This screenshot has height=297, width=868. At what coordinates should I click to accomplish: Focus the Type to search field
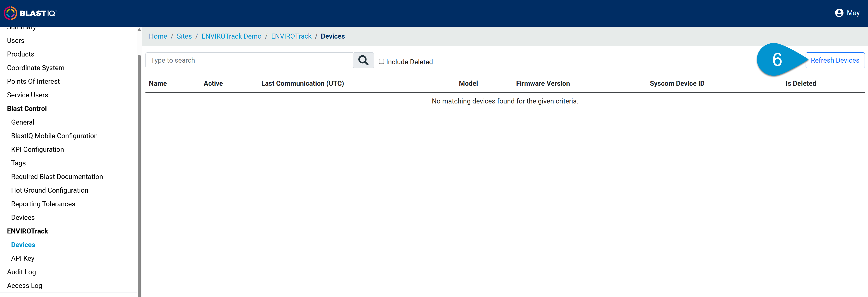tap(249, 60)
